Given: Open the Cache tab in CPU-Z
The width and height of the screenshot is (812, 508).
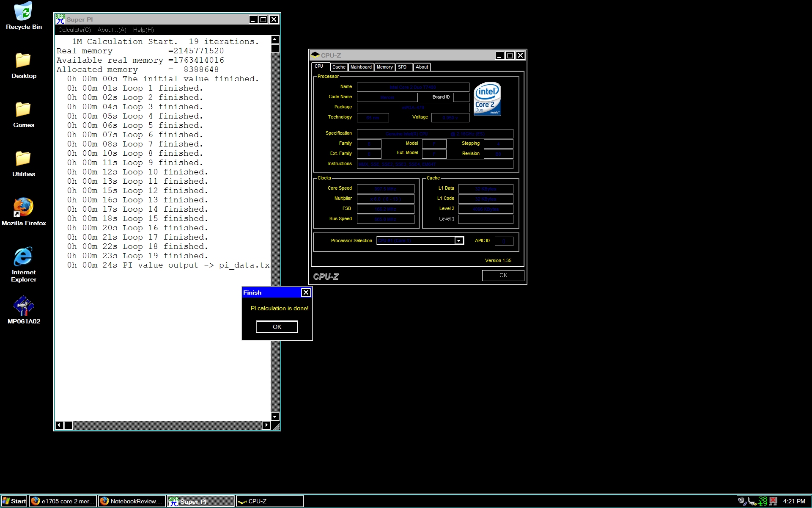Looking at the screenshot, I should (339, 67).
